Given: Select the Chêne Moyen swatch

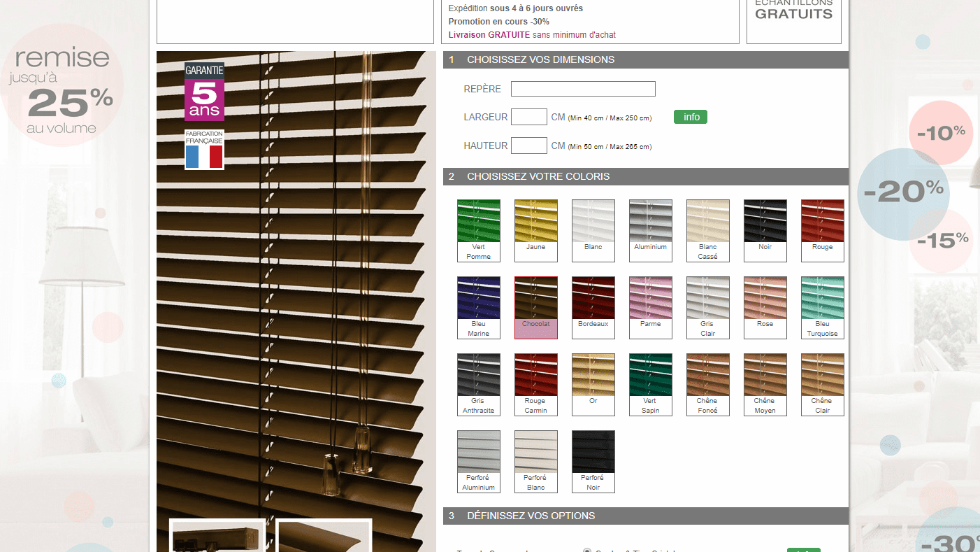Looking at the screenshot, I should pos(765,385).
